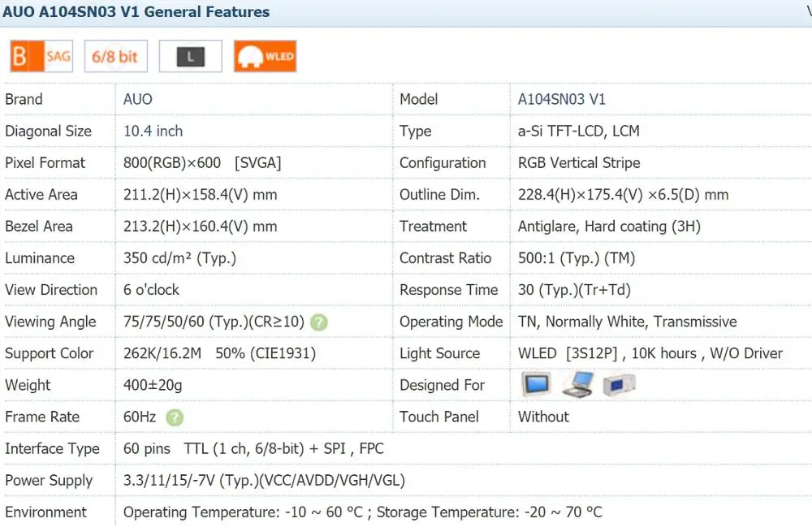Image resolution: width=812 pixels, height=527 pixels.
Task: Select the 75/75/50/60 viewing angle value
Action: click(214, 322)
